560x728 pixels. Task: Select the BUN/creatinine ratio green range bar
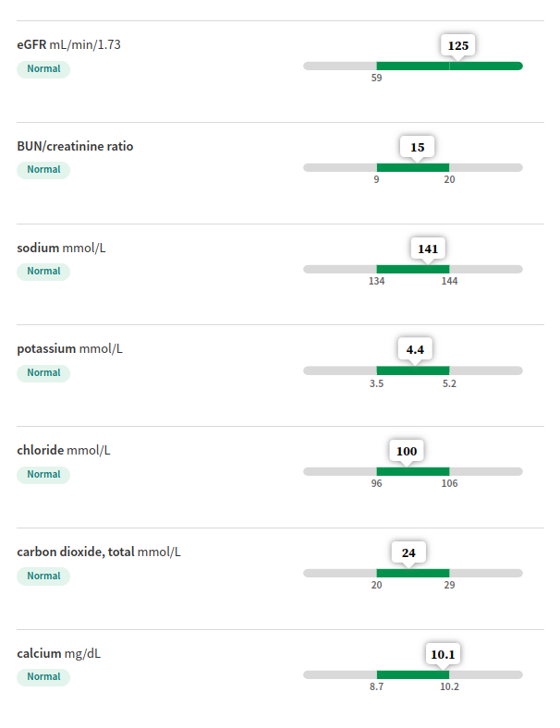pyautogui.click(x=413, y=167)
